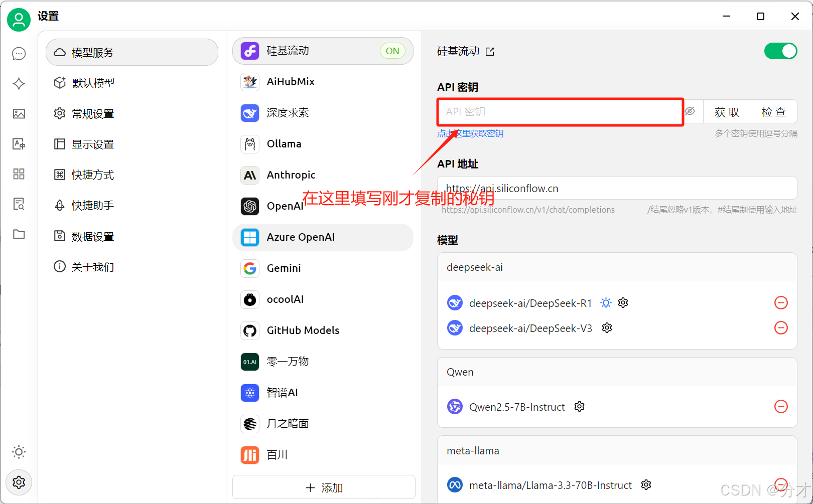Click the Qwen group header

pyautogui.click(x=617, y=372)
